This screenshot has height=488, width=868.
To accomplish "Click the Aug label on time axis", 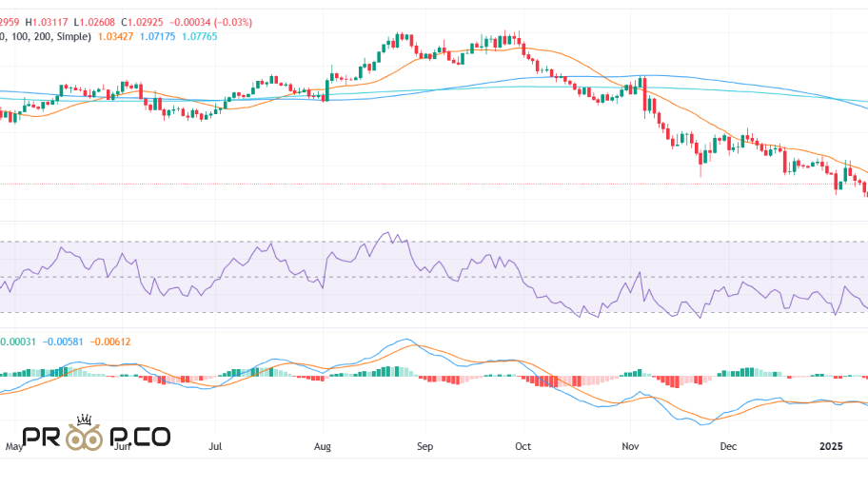I will click(323, 446).
